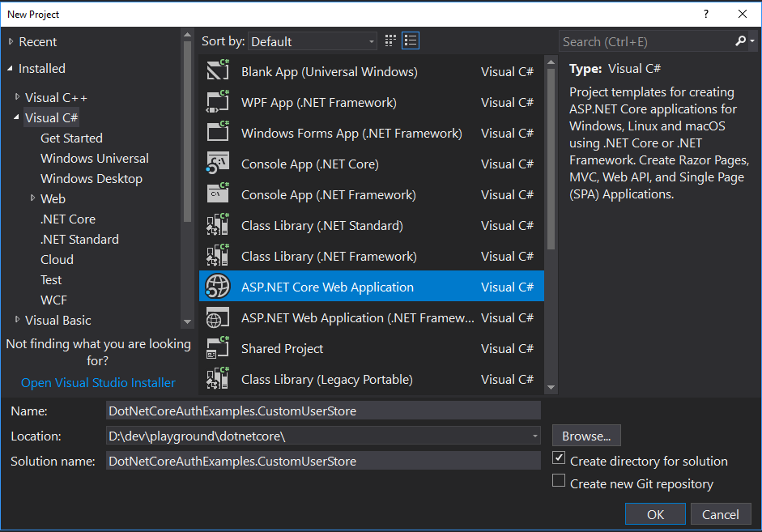The width and height of the screenshot is (762, 532).
Task: Click the template list scrollbar thumb
Action: (x=551, y=159)
